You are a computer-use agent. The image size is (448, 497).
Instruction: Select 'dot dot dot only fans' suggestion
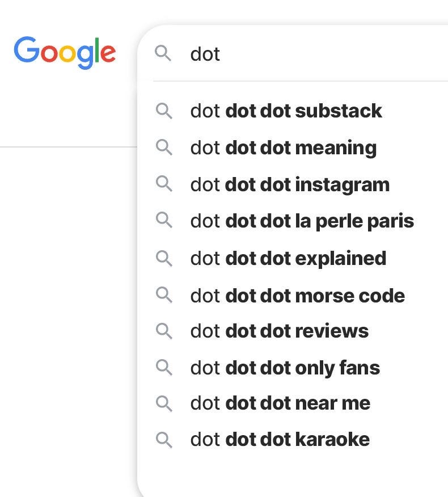pos(285,368)
